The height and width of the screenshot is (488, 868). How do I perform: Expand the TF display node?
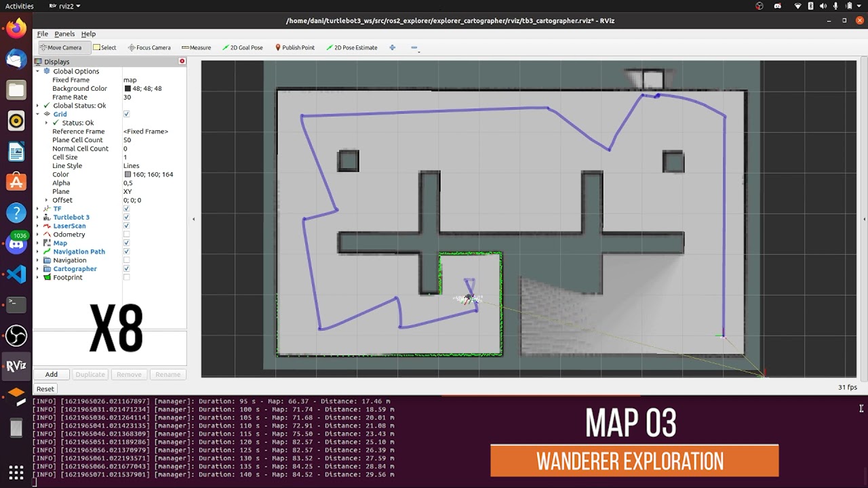click(x=38, y=209)
